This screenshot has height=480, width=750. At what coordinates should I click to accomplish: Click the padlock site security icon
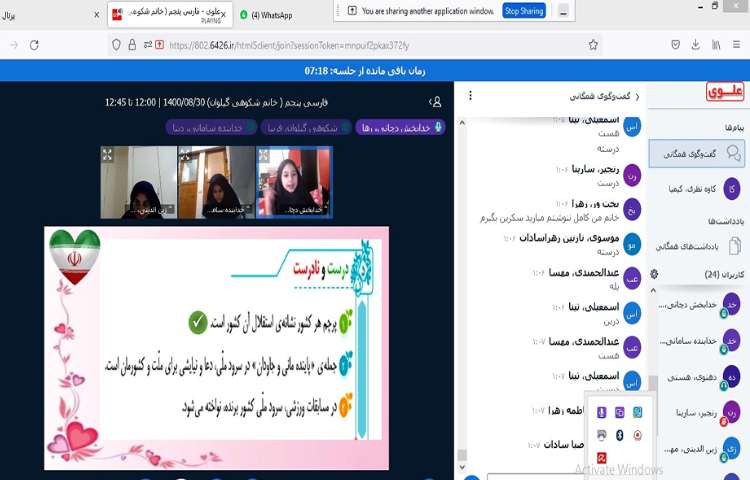(132, 45)
